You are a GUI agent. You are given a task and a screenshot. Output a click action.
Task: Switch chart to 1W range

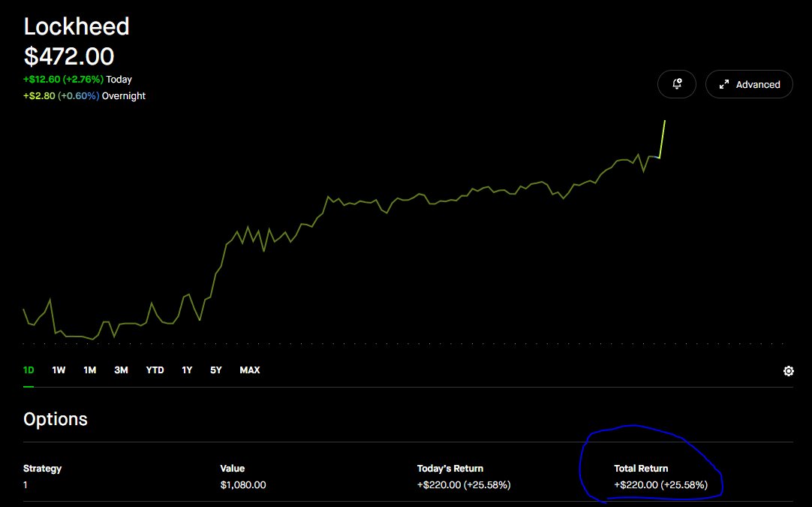pyautogui.click(x=59, y=370)
